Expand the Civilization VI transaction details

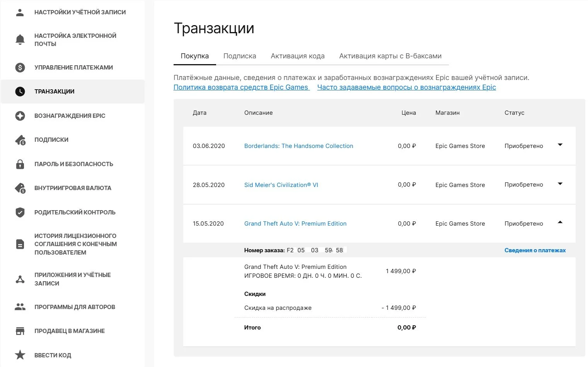click(x=560, y=184)
